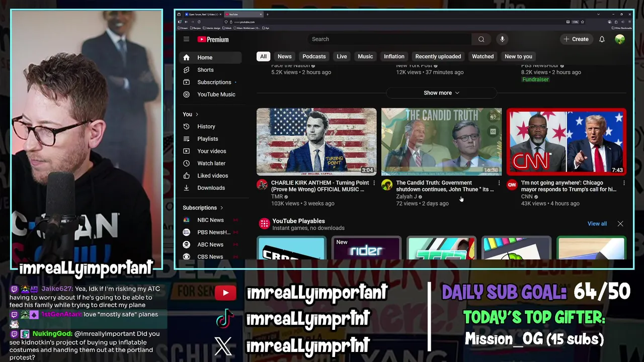The image size is (644, 362).
Task: Reload the page in the browser
Action: (x=199, y=22)
